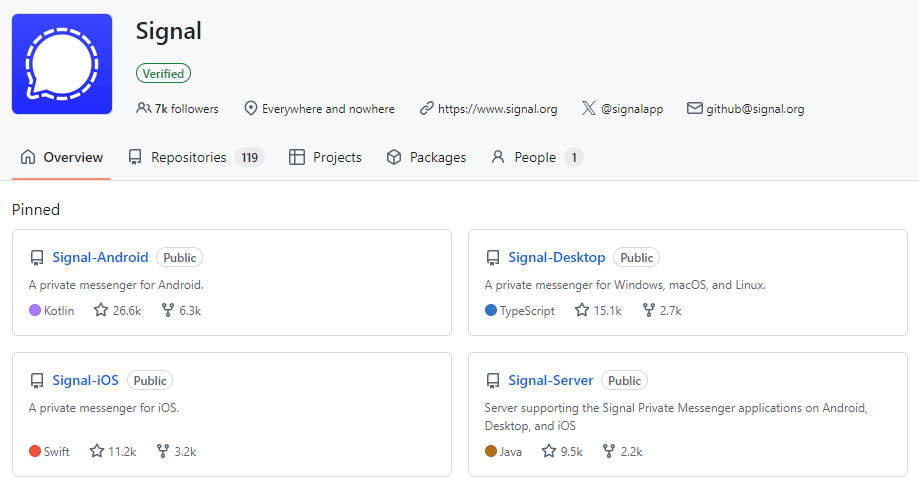This screenshot has height=487, width=919.
Task: Click the Signal-Desktop fork icon
Action: click(x=648, y=310)
